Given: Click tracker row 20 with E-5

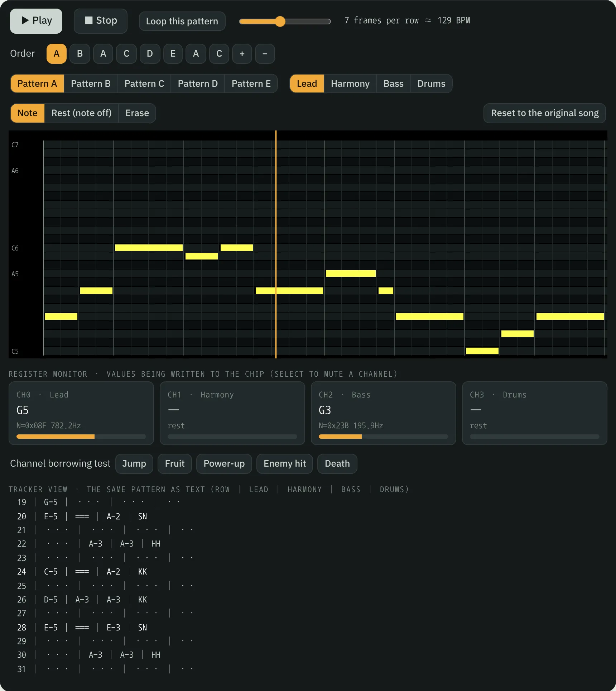Looking at the screenshot, I should tap(82, 516).
